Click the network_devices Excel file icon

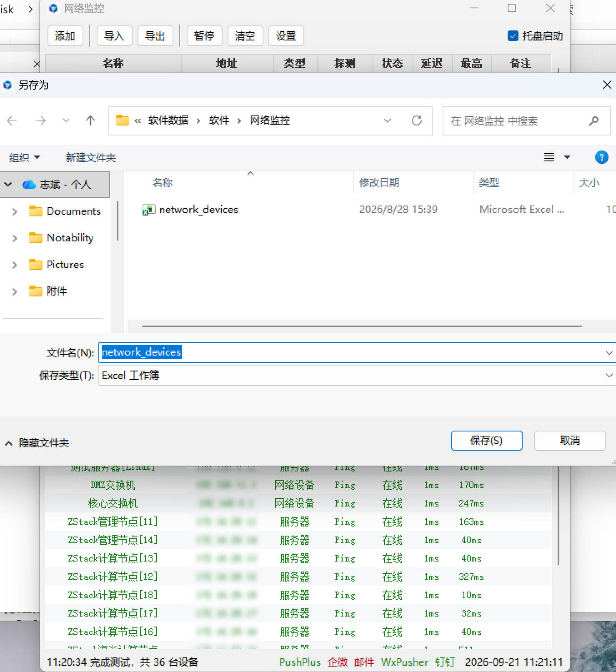pyautogui.click(x=149, y=209)
